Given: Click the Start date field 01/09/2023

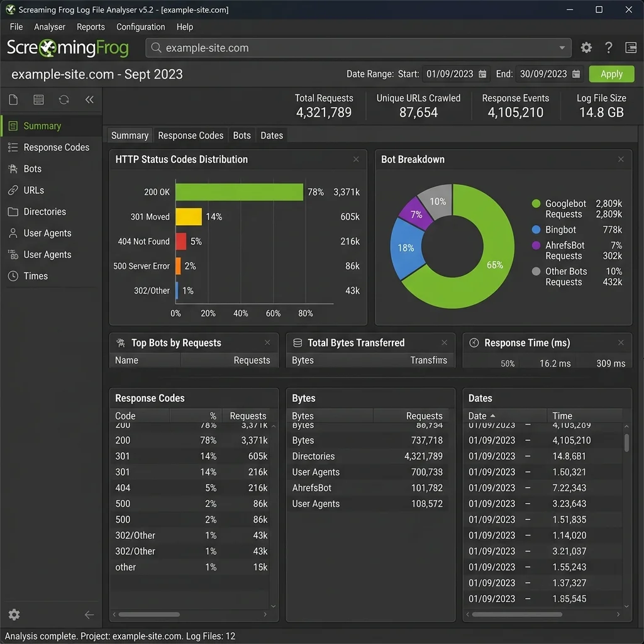Looking at the screenshot, I should pyautogui.click(x=456, y=74).
